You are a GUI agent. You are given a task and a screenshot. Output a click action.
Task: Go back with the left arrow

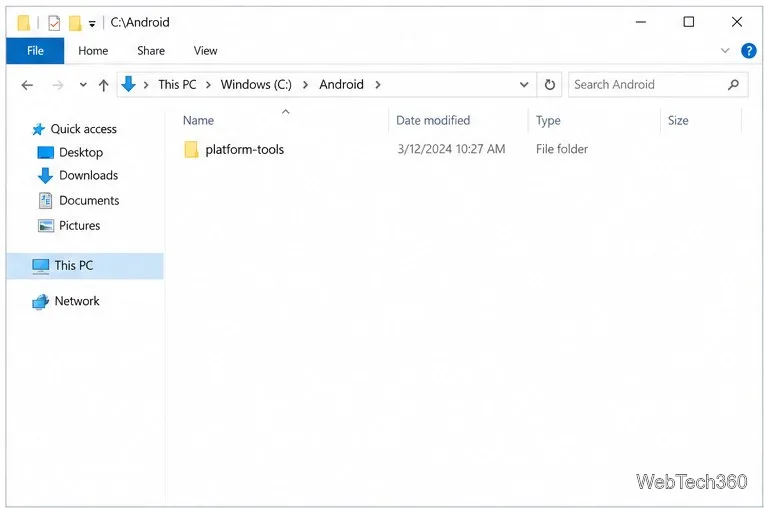click(27, 85)
